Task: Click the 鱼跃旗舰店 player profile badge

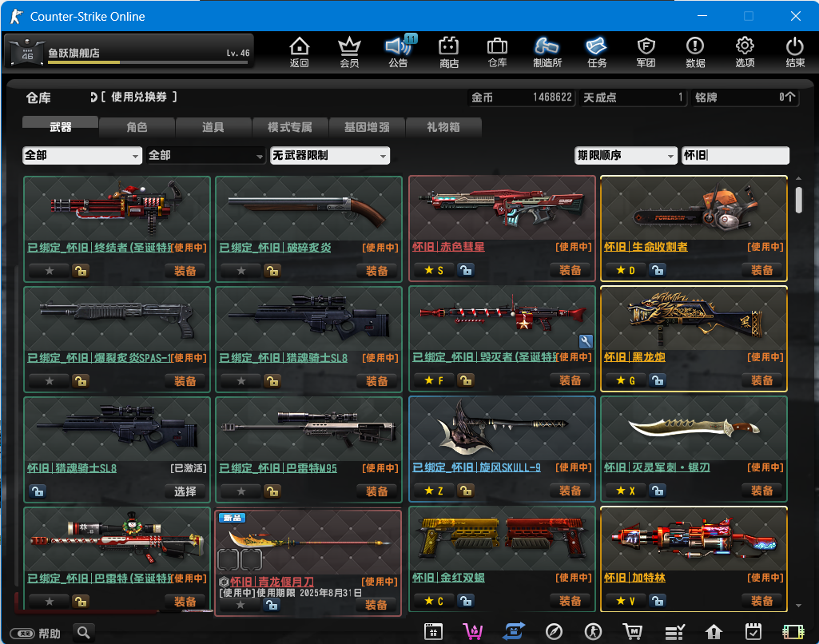Action: click(129, 50)
